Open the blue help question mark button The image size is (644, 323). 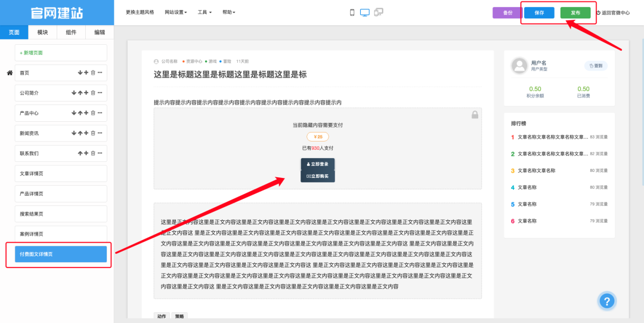(606, 302)
